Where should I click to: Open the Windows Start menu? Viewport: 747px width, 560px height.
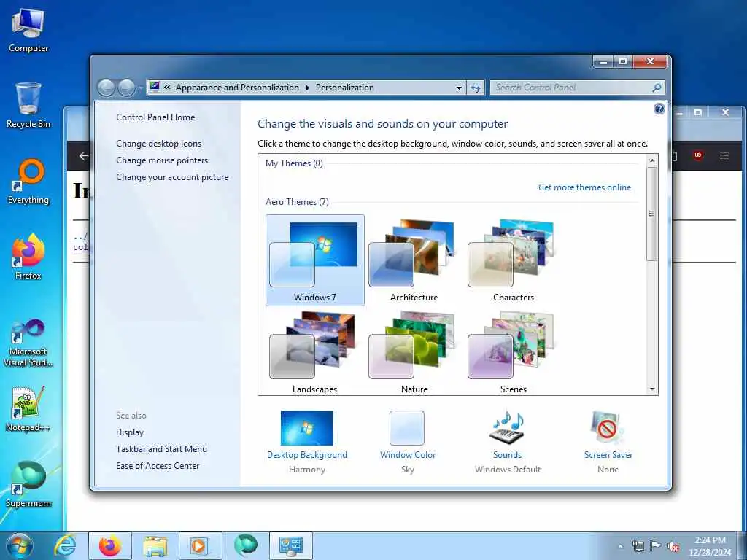[x=20, y=545]
